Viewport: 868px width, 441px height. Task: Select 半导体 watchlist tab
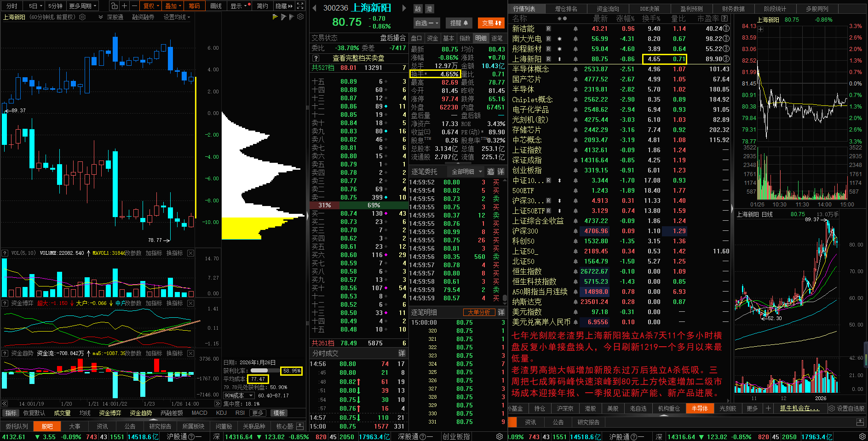click(x=700, y=408)
